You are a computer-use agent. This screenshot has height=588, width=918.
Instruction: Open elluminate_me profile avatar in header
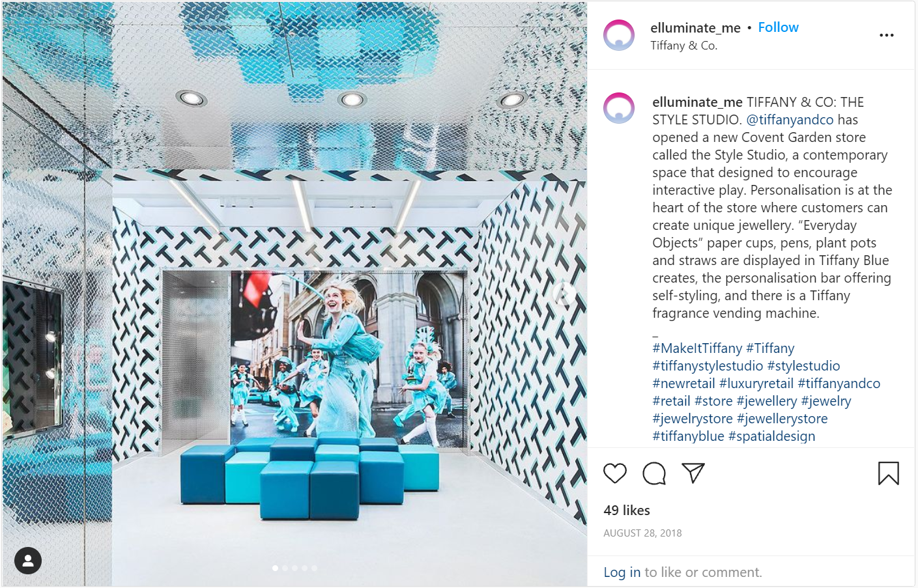(x=619, y=35)
